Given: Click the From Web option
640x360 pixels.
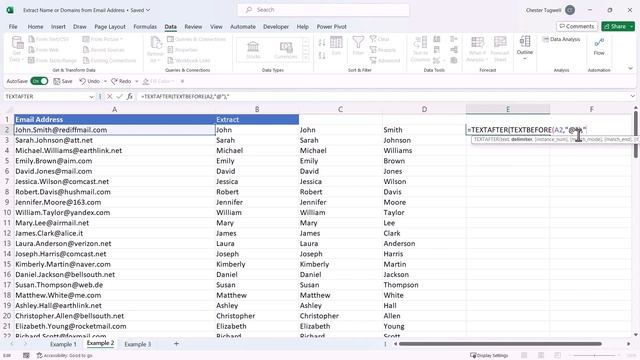Looking at the screenshot, I should 44,50.
